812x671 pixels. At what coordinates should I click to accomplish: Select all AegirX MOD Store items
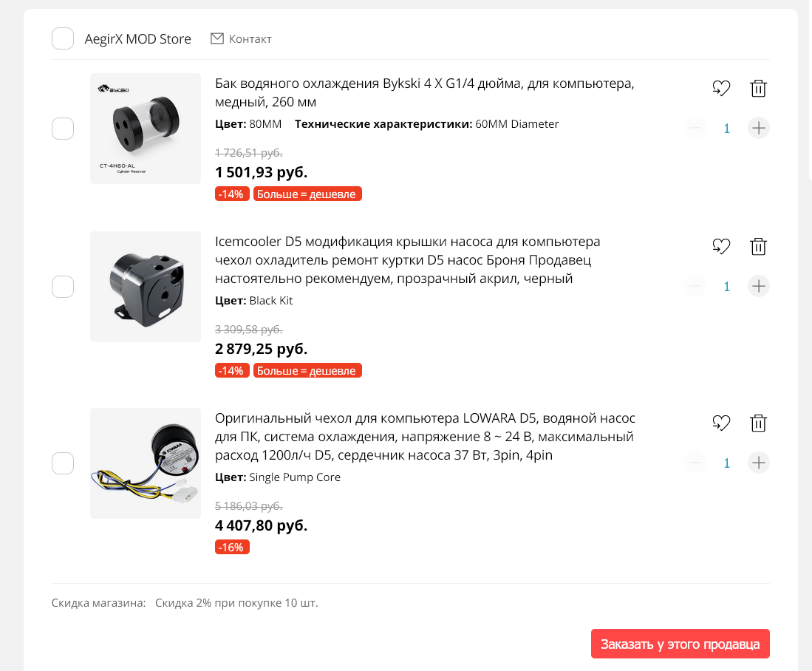coord(63,38)
